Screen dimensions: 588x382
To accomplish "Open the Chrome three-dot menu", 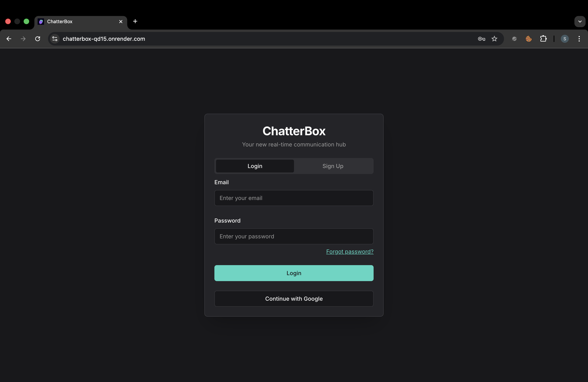I will click(x=579, y=39).
